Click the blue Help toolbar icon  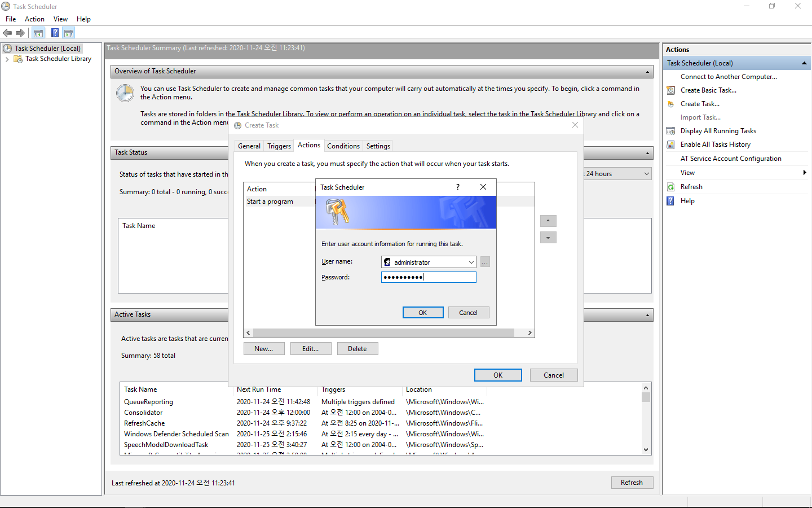pos(55,33)
